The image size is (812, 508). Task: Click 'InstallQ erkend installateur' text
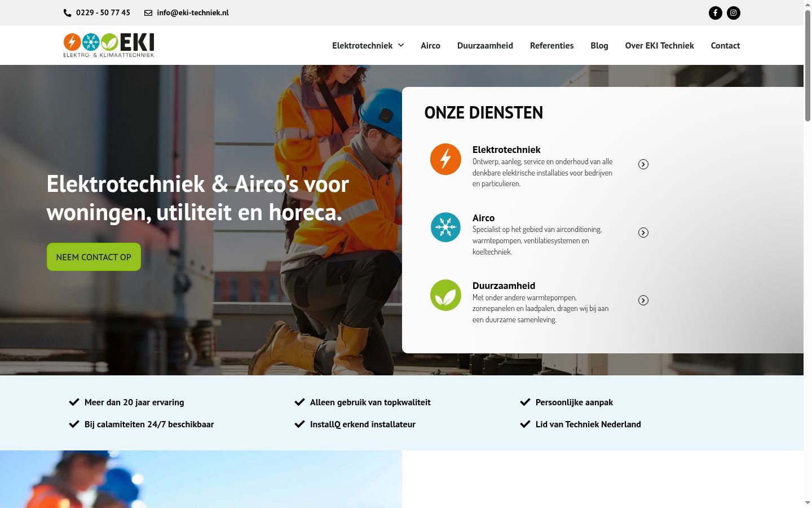tap(363, 424)
